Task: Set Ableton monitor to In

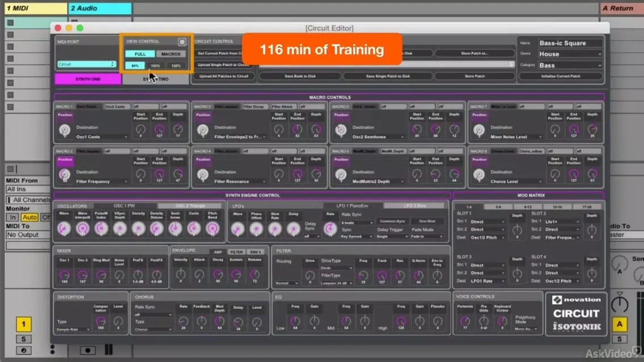Action: [x=13, y=217]
